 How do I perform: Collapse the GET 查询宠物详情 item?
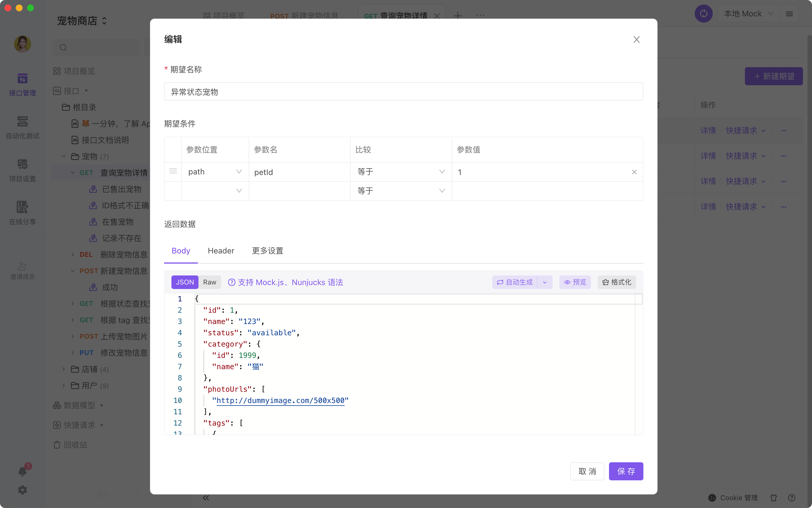[x=72, y=173]
